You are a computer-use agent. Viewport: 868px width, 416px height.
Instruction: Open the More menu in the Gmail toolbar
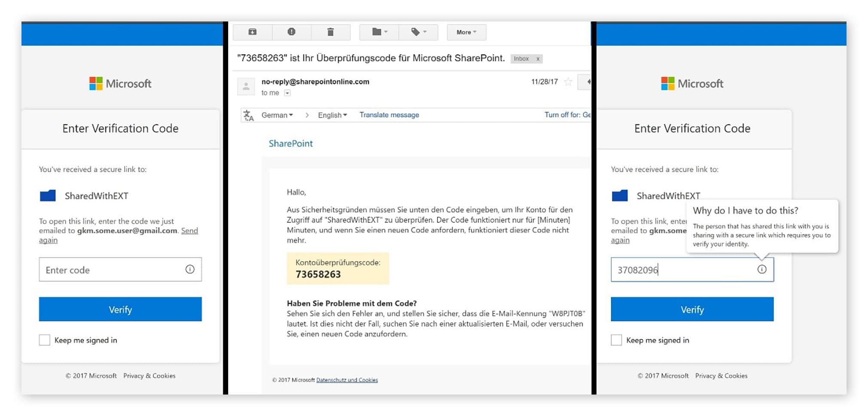pos(466,32)
